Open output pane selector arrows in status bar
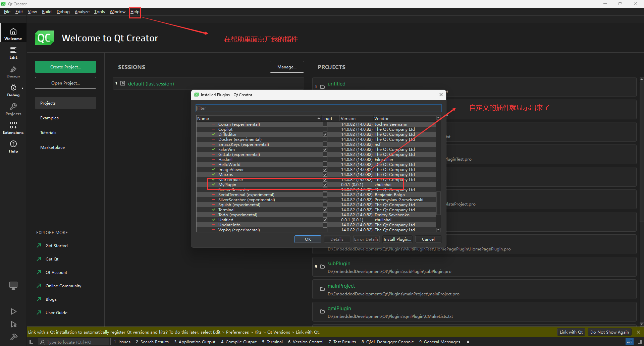 point(468,342)
